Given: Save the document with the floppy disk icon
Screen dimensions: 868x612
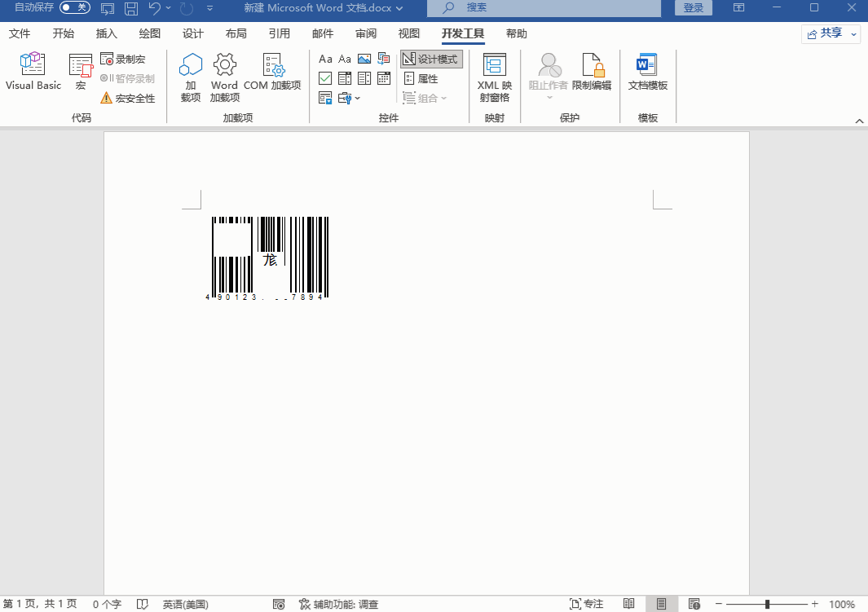Looking at the screenshot, I should click(x=131, y=8).
